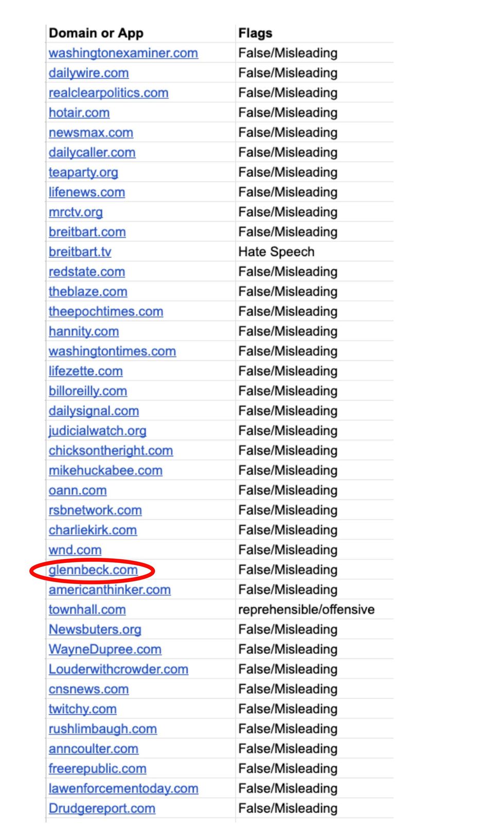The image size is (504, 831).
Task: Open the judicialwatch.org link
Action: coord(97,431)
